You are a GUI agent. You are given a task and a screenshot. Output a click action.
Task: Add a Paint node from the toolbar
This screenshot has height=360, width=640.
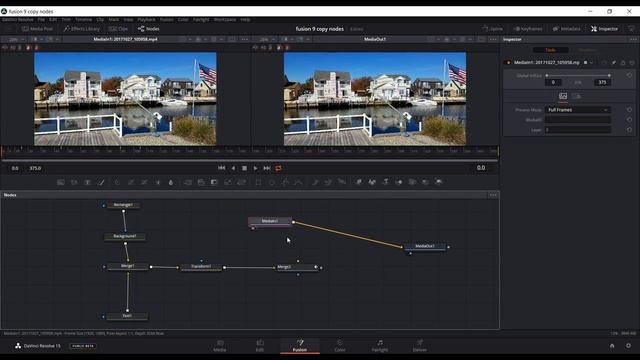(x=101, y=182)
